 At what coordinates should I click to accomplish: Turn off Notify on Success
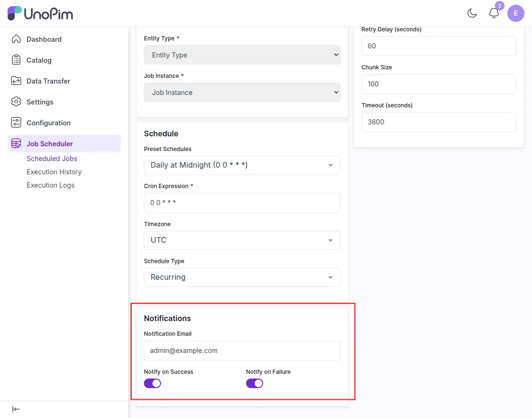tap(152, 383)
